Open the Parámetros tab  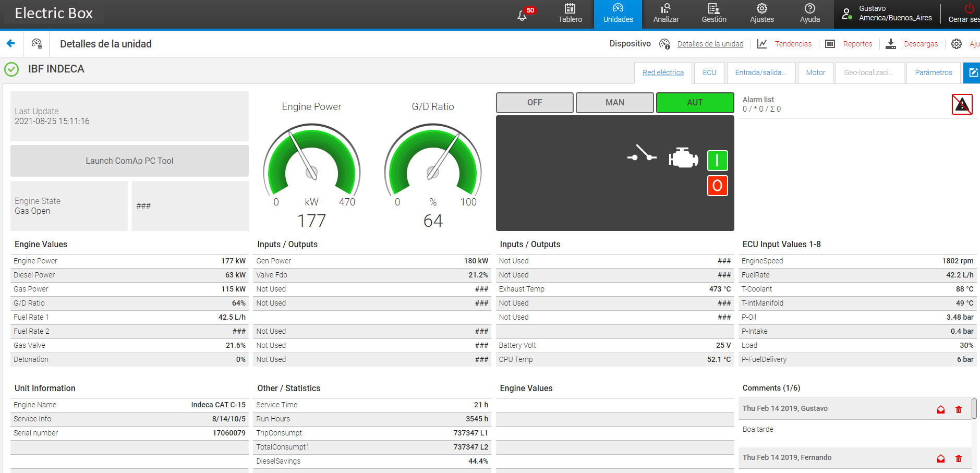[933, 73]
